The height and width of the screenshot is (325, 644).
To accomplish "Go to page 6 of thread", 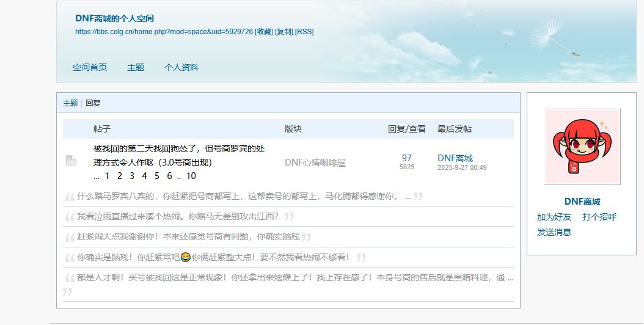I will (169, 176).
